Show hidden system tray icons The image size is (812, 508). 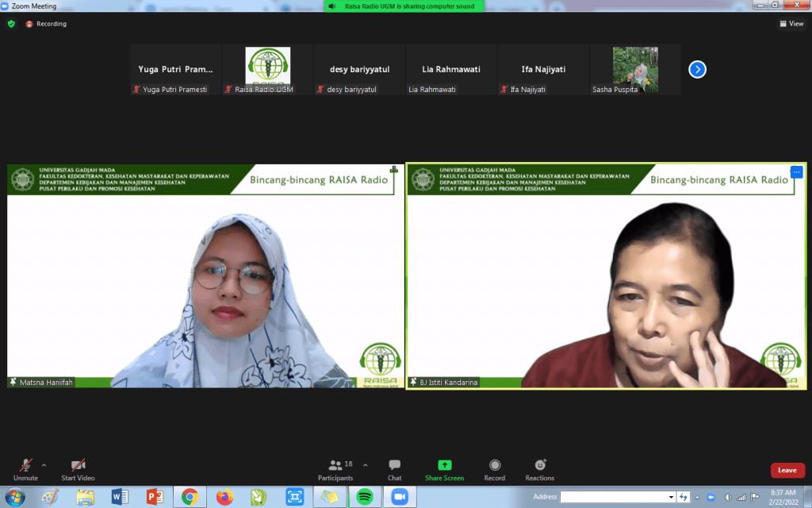coord(697,497)
